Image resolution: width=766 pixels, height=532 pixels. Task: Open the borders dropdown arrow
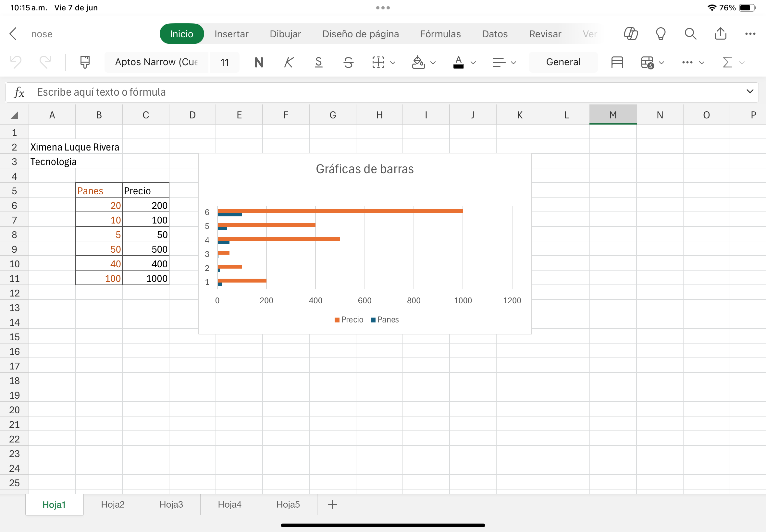tap(393, 62)
